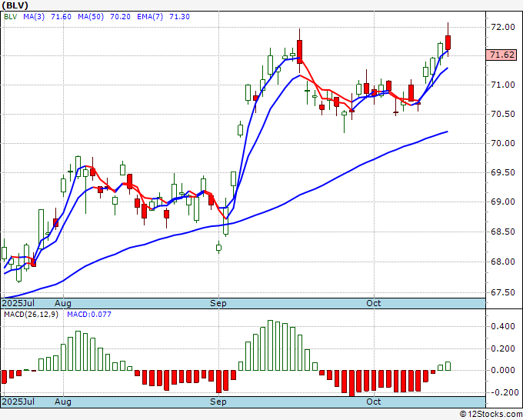Click the EMA(7) legend label
523x420 pixels.
click(150, 17)
